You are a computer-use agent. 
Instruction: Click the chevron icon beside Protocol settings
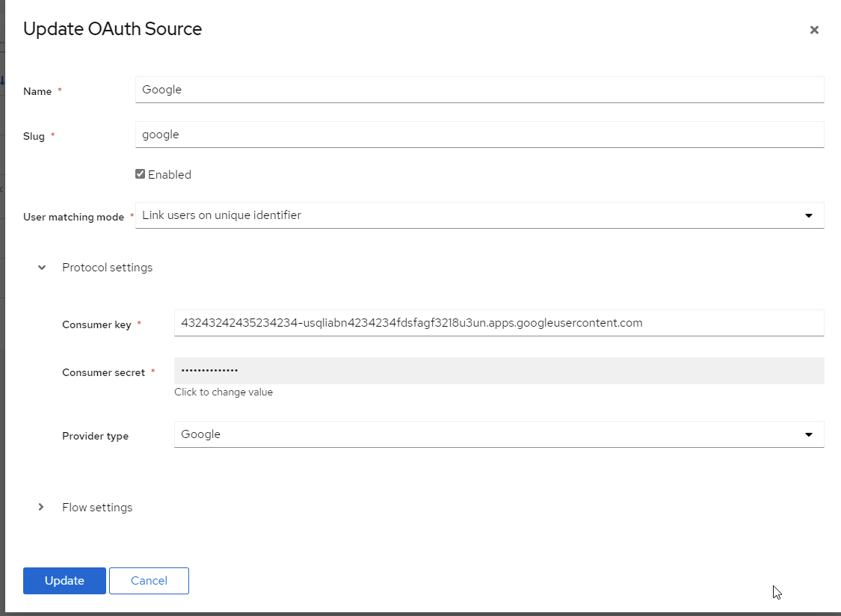[41, 267]
